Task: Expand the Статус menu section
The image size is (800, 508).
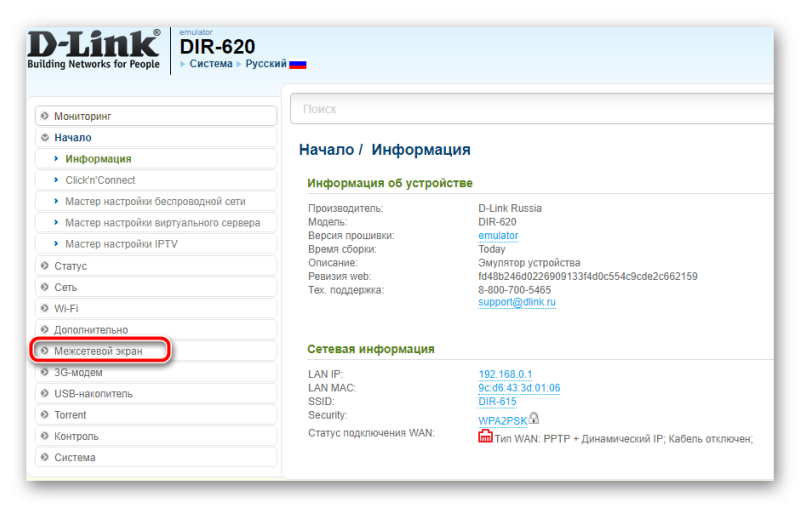Action: 156,266
